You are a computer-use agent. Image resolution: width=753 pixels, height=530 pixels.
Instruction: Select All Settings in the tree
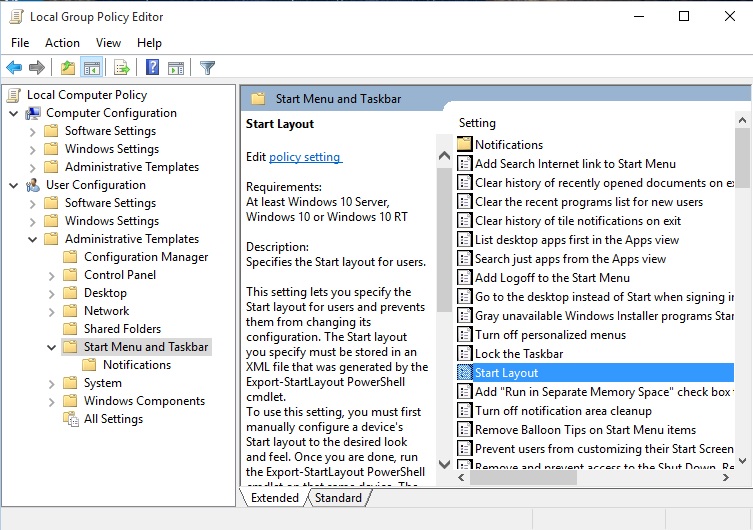tap(115, 419)
